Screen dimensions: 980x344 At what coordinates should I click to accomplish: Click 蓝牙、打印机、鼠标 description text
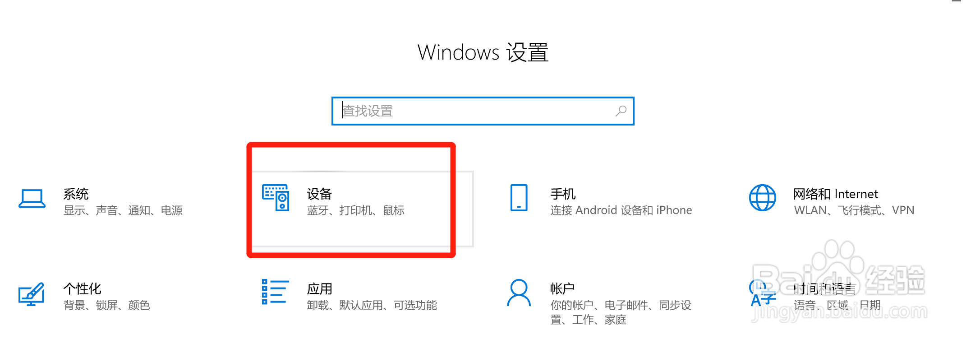[355, 210]
